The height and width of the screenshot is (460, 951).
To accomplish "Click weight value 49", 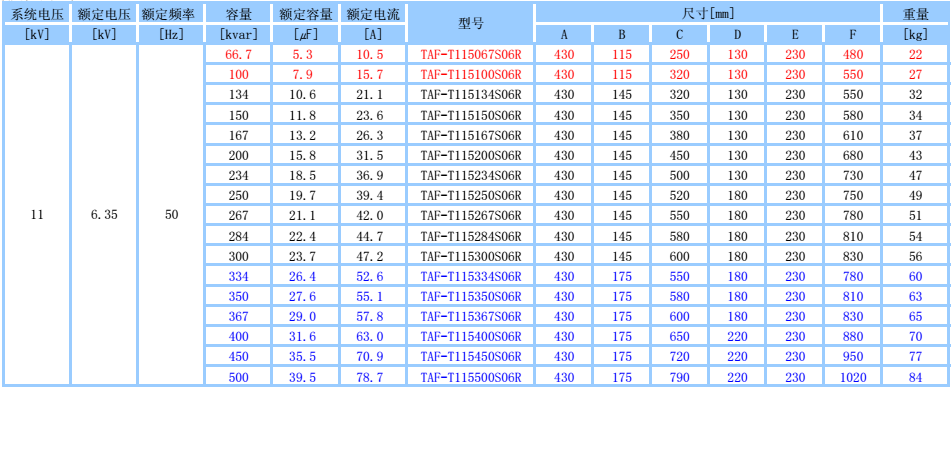I will [x=916, y=196].
